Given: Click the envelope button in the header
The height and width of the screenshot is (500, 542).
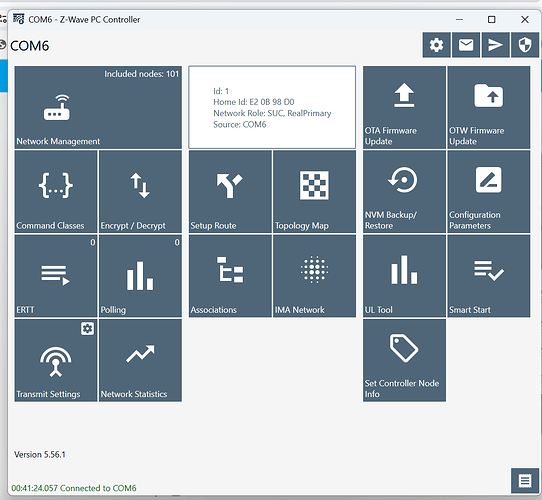Looking at the screenshot, I should 466,45.
